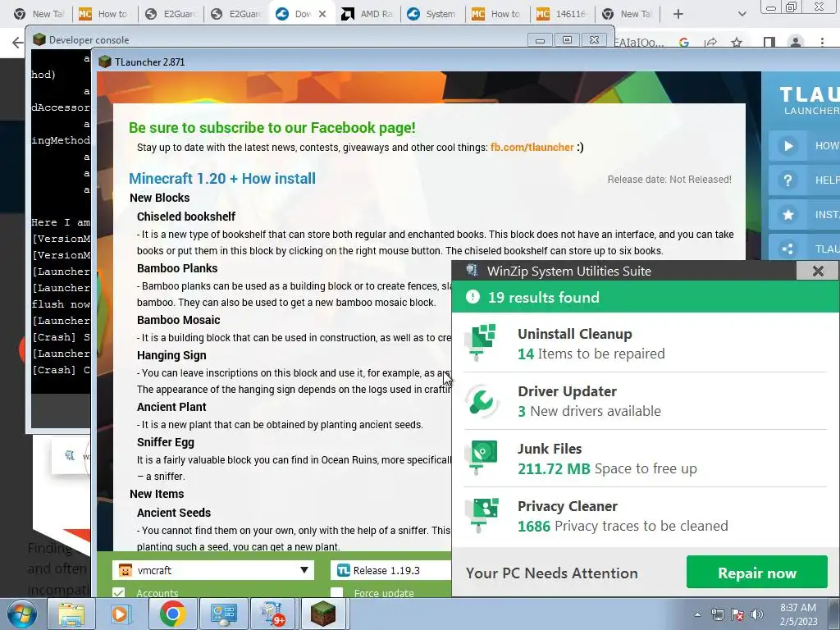Click the TLauncher window title bar icon
The height and width of the screenshot is (630, 840).
pyautogui.click(x=104, y=62)
